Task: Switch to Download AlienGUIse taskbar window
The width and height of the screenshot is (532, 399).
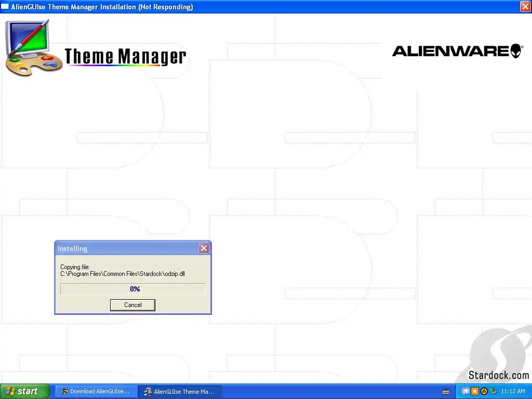Action: (x=96, y=391)
